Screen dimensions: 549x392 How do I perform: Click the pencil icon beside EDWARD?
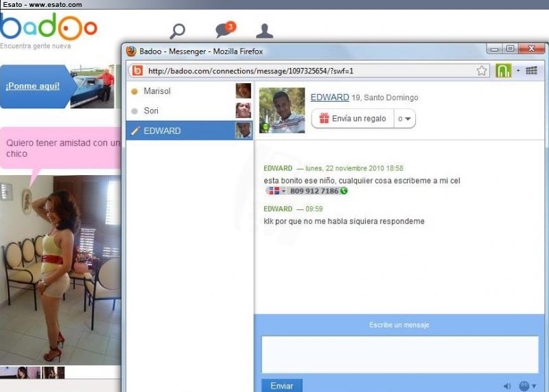(x=135, y=130)
